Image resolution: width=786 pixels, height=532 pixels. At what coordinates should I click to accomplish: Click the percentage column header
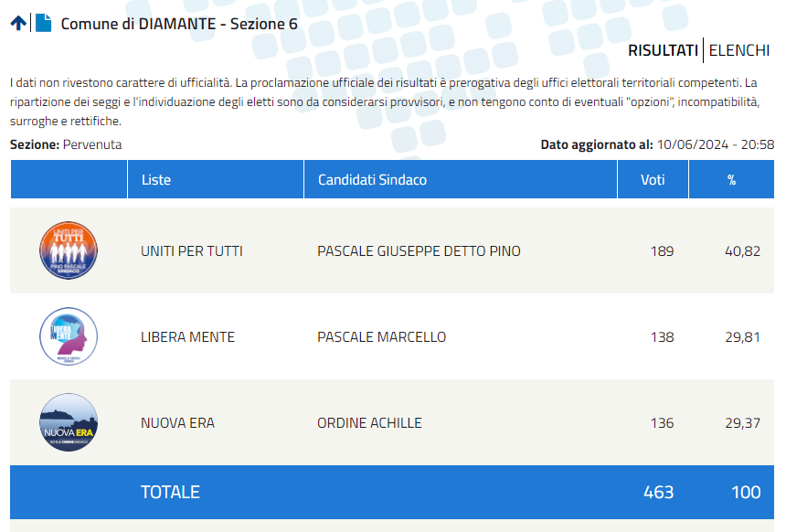731,179
